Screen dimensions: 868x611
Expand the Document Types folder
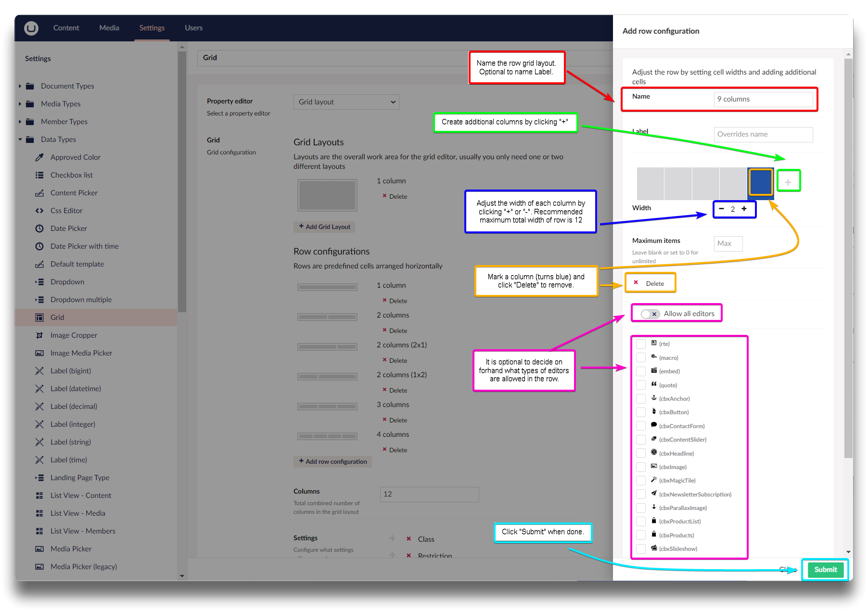click(20, 86)
